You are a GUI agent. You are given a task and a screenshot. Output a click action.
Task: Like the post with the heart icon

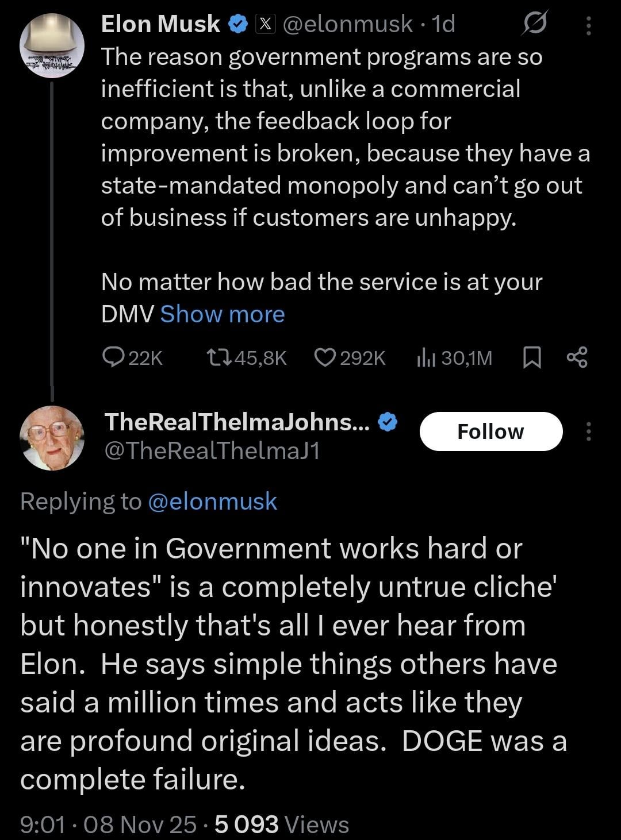tap(325, 358)
